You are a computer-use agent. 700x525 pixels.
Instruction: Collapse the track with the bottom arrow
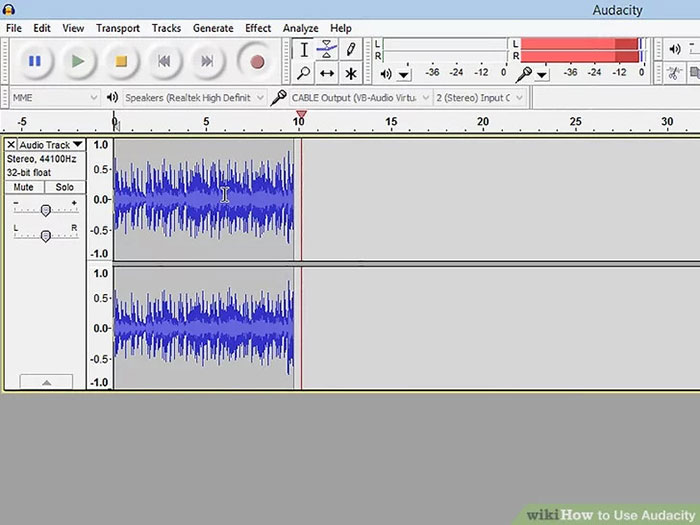tap(44, 382)
